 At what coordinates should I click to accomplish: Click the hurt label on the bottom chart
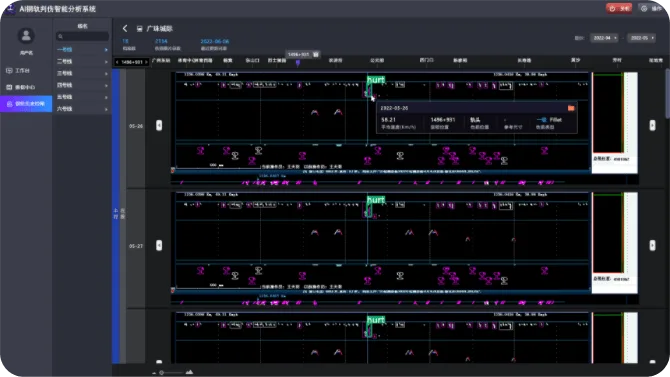[376, 320]
